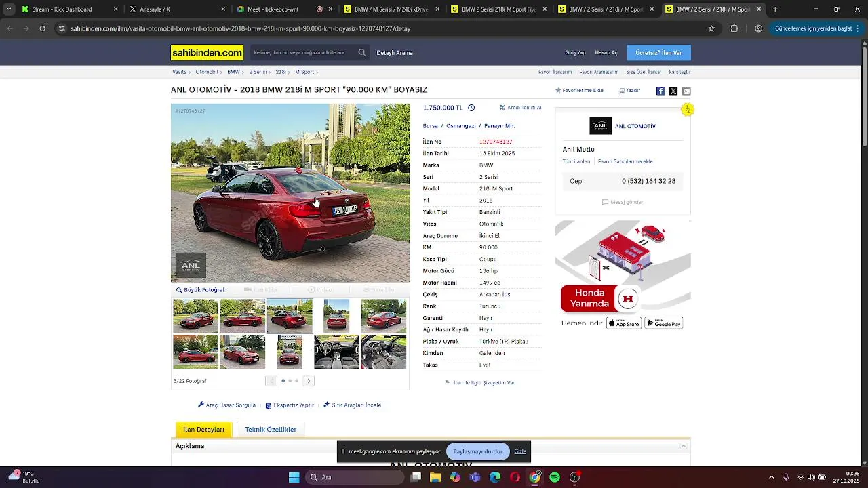This screenshot has width=868, height=488.
Task: Show hidden system tray icons chevron
Action: (771, 477)
